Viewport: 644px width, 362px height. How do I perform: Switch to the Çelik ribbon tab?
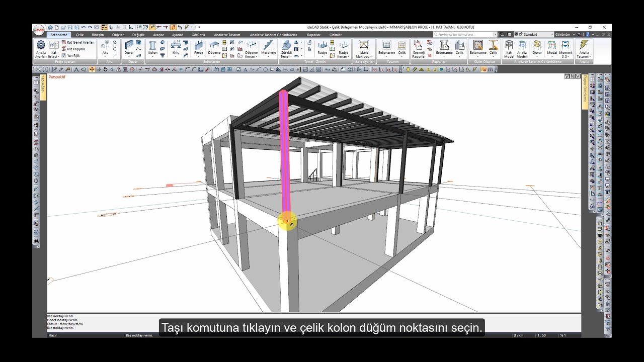click(79, 35)
